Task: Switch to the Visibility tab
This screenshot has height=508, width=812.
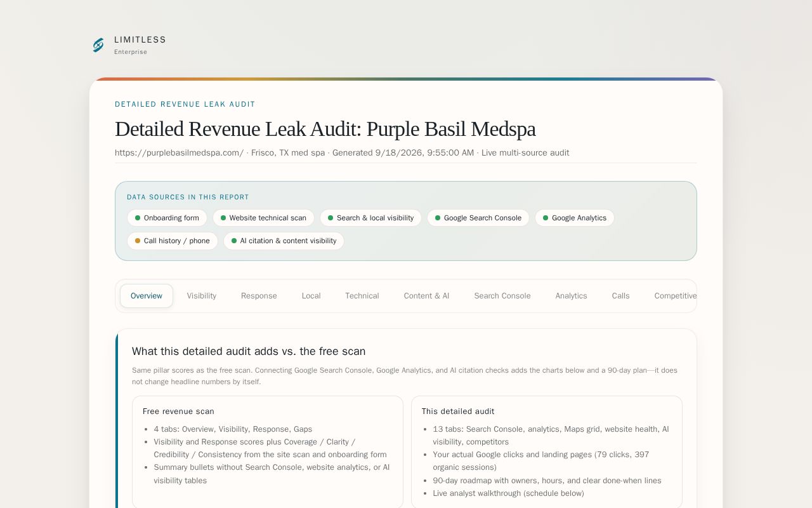Action: tap(202, 296)
